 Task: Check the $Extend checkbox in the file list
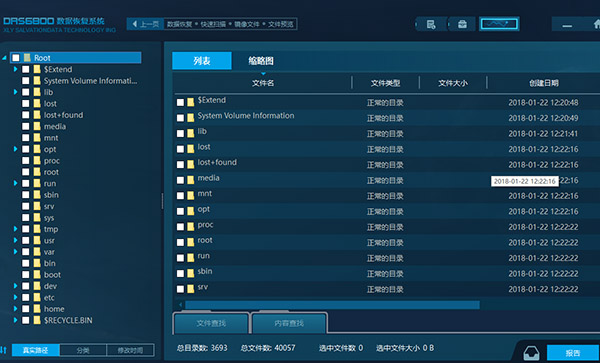click(x=180, y=103)
